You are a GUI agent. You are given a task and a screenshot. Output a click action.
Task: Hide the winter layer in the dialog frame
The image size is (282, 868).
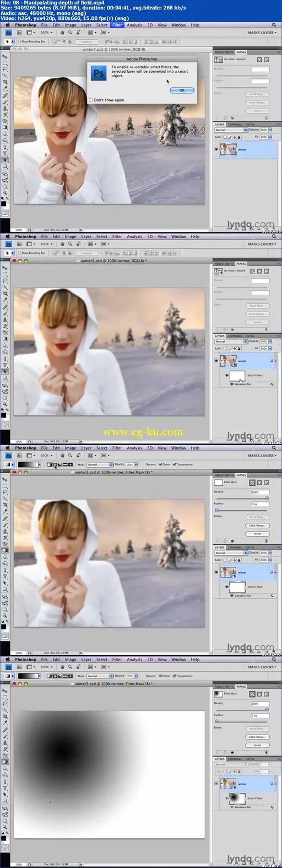point(216,149)
